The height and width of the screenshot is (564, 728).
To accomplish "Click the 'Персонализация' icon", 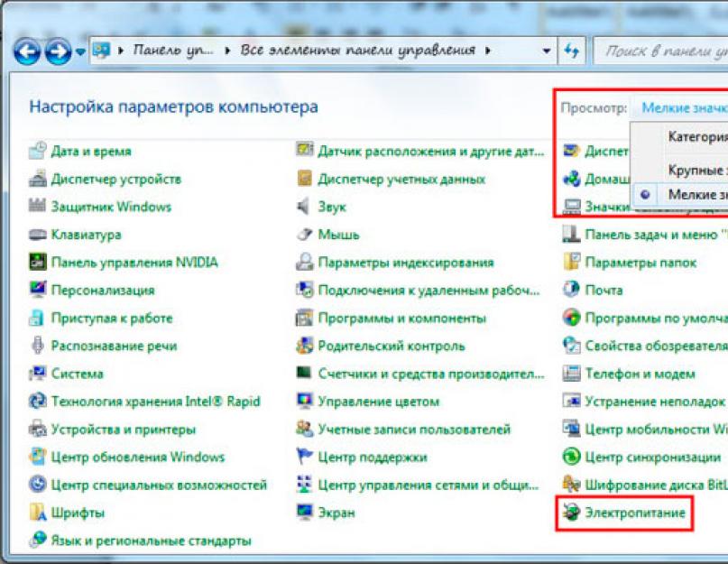I will [38, 290].
